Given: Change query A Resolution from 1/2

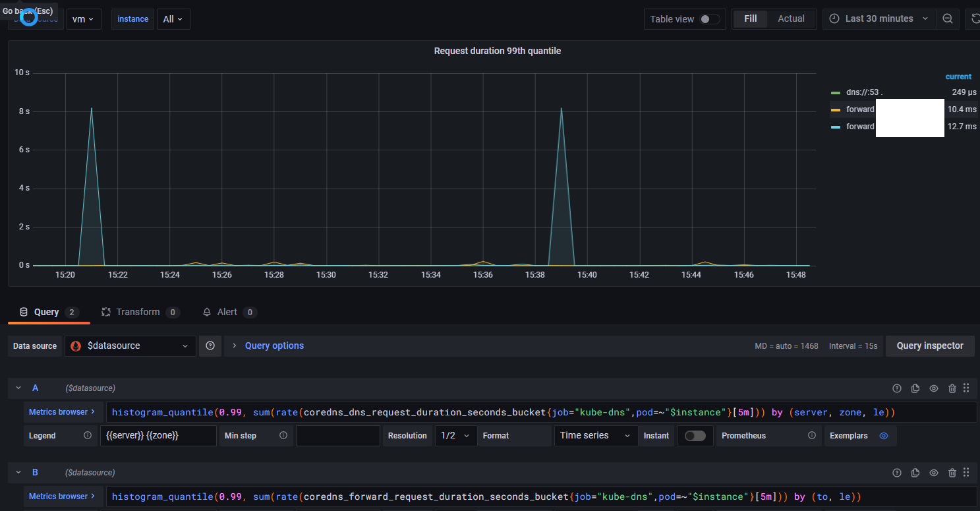Looking at the screenshot, I should coord(455,435).
